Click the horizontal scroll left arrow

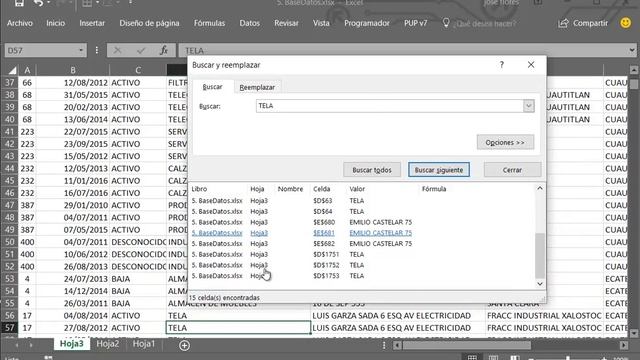tap(397, 345)
